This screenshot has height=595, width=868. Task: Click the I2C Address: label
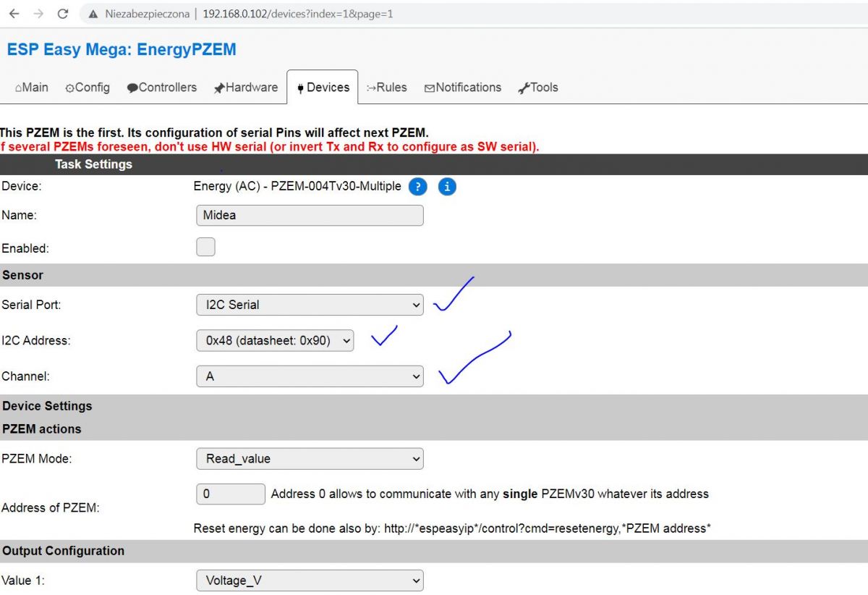point(36,340)
